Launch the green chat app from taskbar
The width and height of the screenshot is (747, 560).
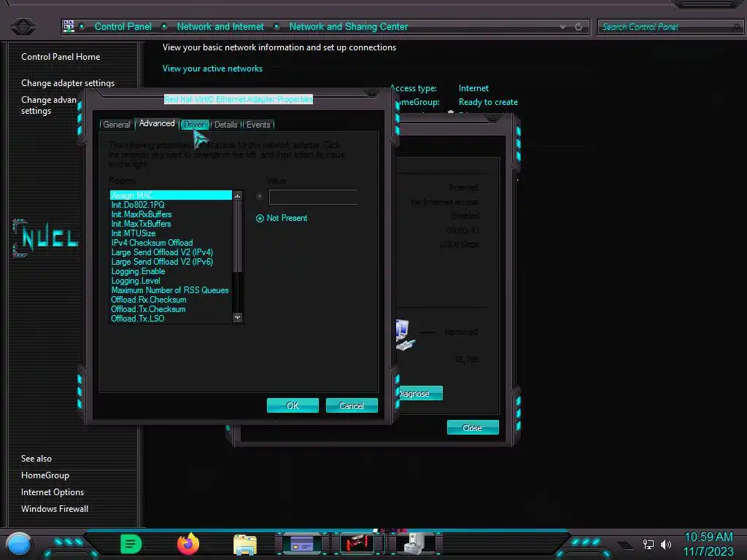pos(131,544)
